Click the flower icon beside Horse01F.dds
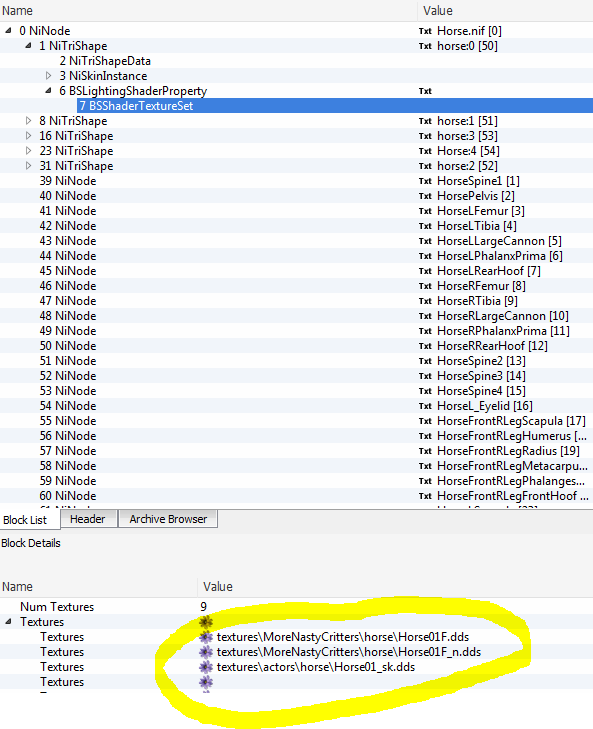The image size is (593, 729). coord(206,637)
